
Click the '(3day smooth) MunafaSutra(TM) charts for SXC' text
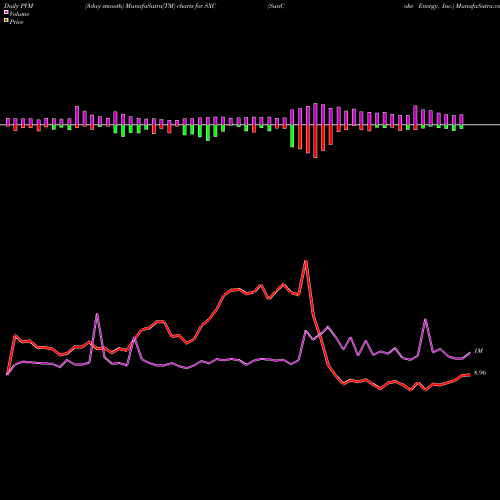pos(150,6)
